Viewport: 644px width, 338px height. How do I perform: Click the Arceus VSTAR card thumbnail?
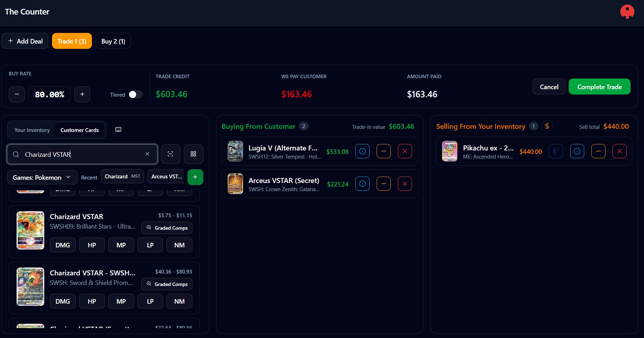point(235,184)
